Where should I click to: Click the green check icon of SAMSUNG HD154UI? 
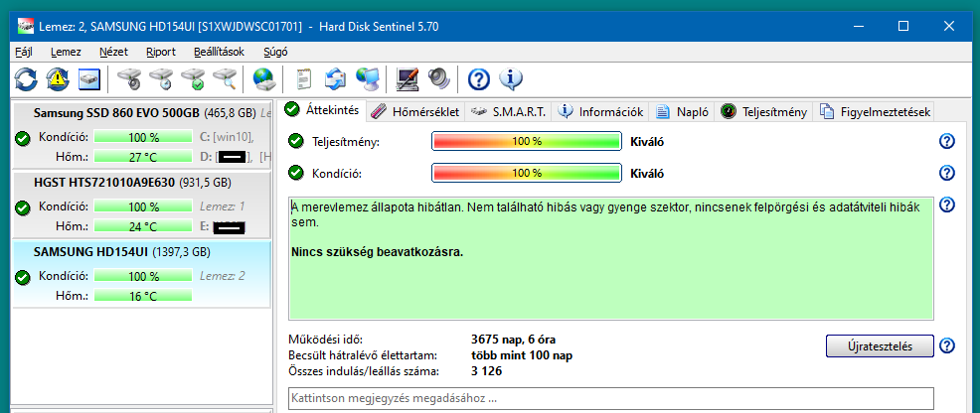tap(23, 276)
